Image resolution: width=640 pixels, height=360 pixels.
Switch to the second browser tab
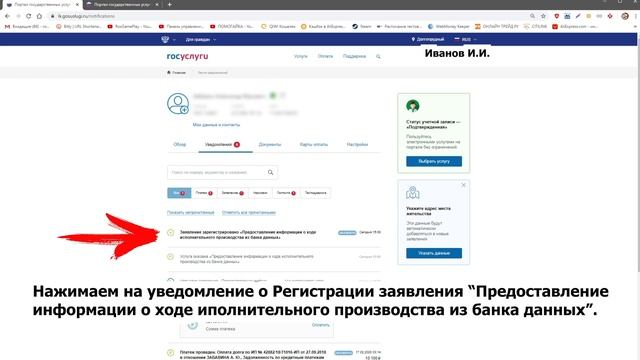pyautogui.click(x=122, y=4)
